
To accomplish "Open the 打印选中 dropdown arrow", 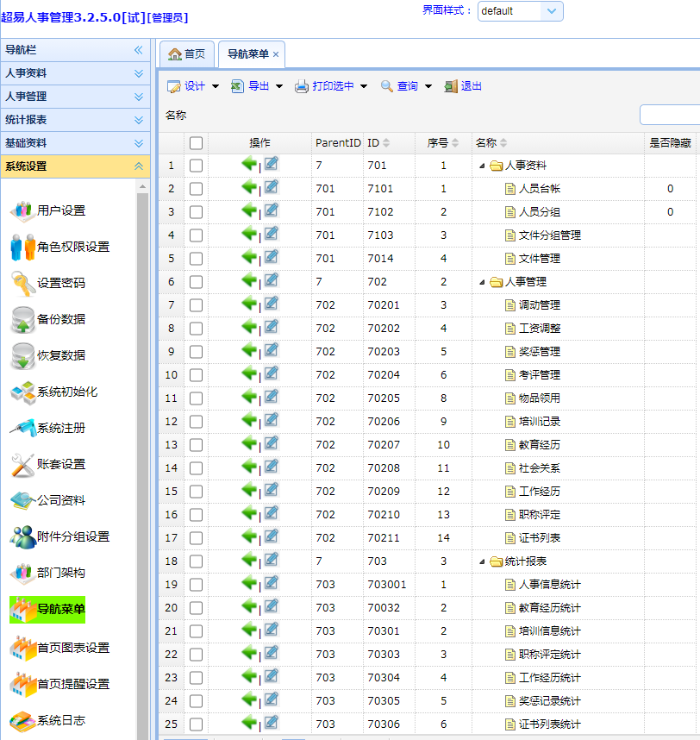I will 364,86.
